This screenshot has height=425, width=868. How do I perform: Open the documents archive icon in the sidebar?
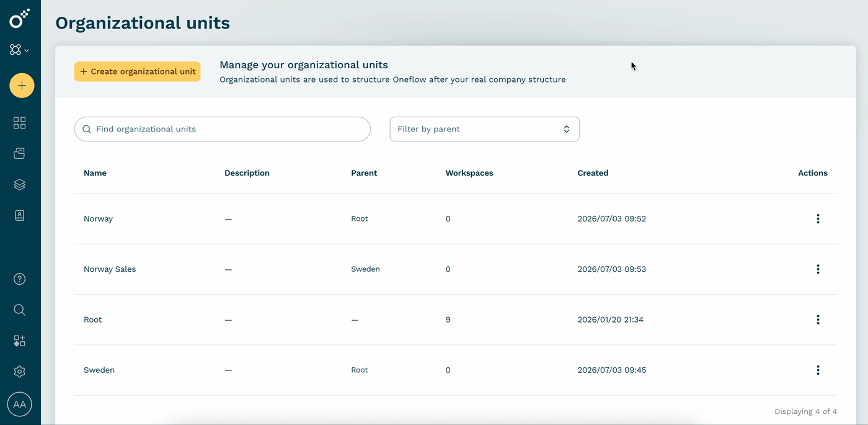pyautogui.click(x=20, y=153)
